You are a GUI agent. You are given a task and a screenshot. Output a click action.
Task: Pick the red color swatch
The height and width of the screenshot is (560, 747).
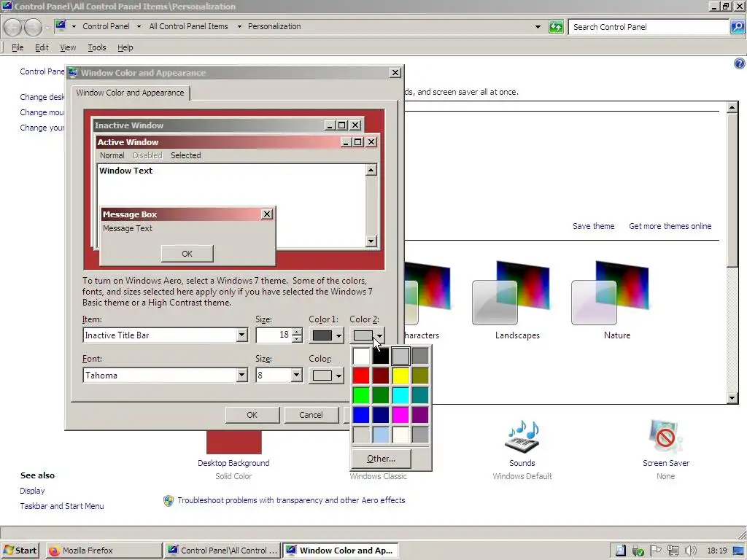tap(361, 376)
